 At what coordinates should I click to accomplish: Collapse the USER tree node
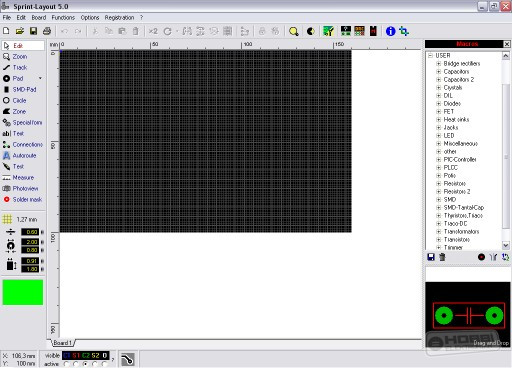tap(430, 55)
